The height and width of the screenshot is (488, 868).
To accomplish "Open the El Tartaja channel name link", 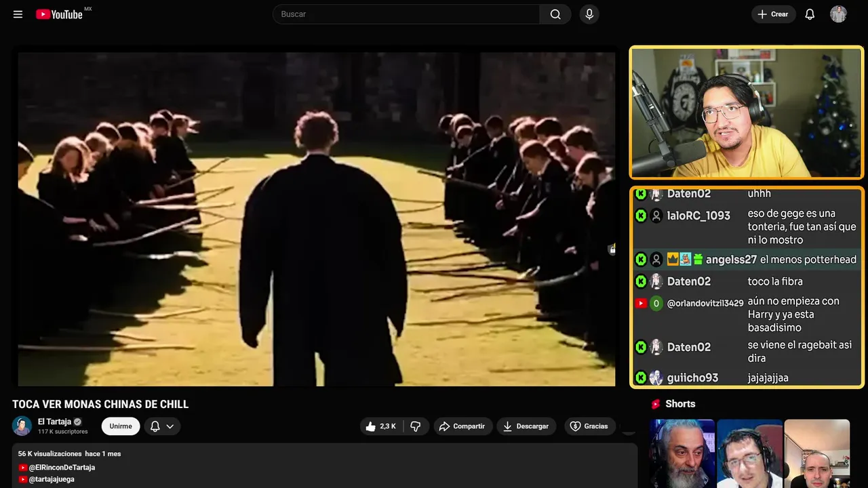I will point(54,422).
